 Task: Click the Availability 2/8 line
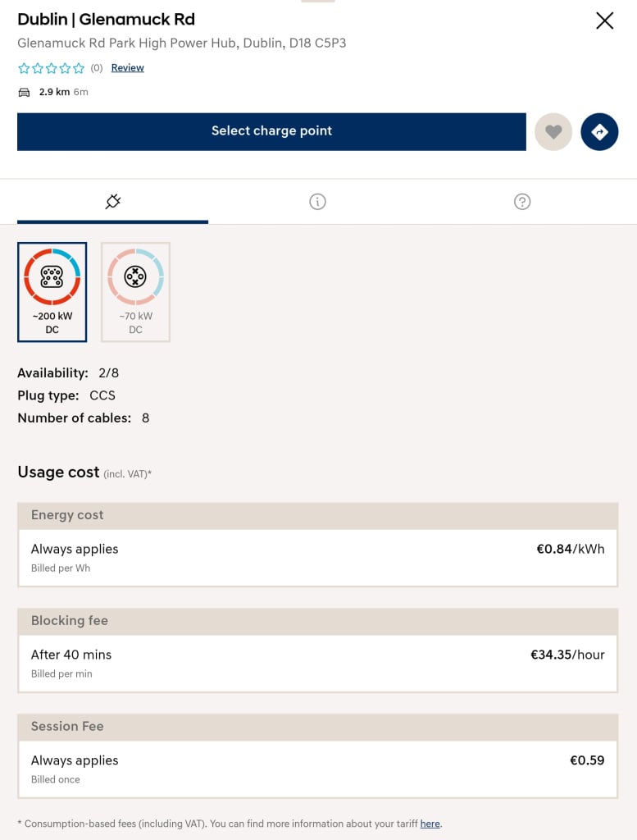click(x=68, y=373)
